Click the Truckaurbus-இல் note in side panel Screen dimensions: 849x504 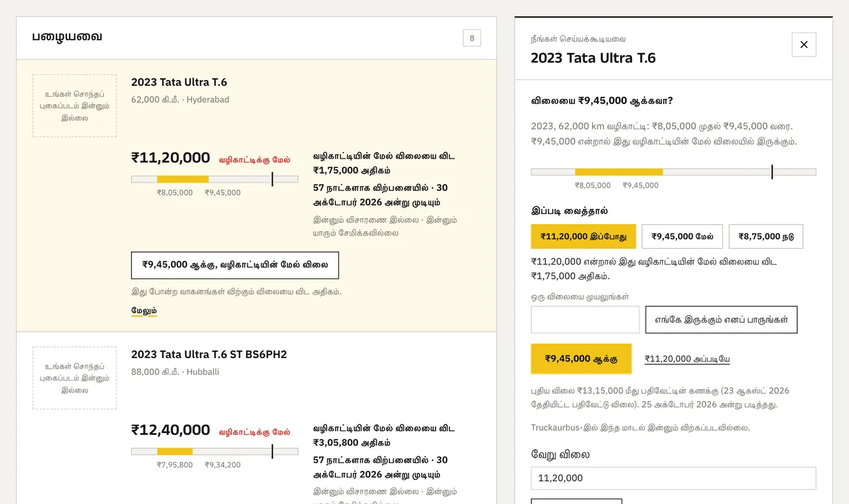(x=641, y=428)
